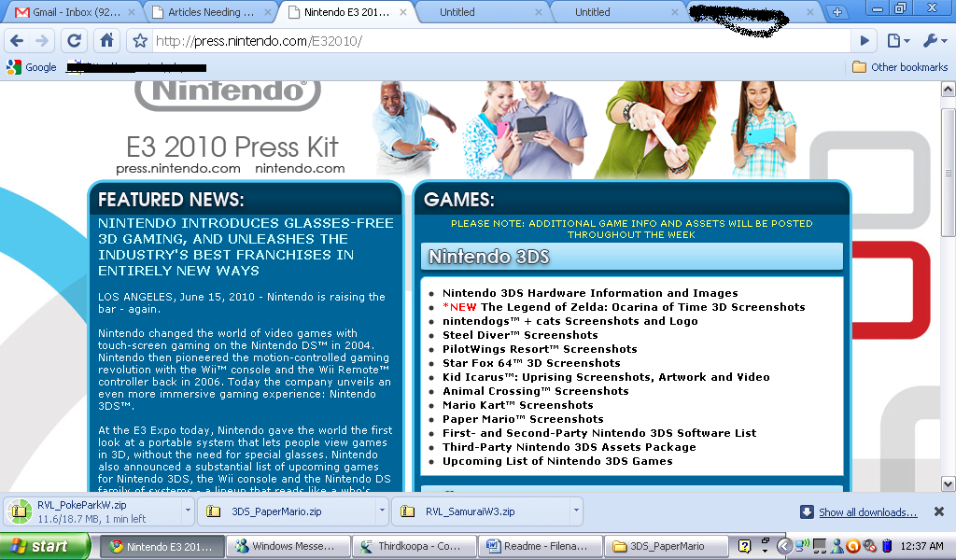Open Upcoming List of Nintendo 3DS Games

pos(557,461)
